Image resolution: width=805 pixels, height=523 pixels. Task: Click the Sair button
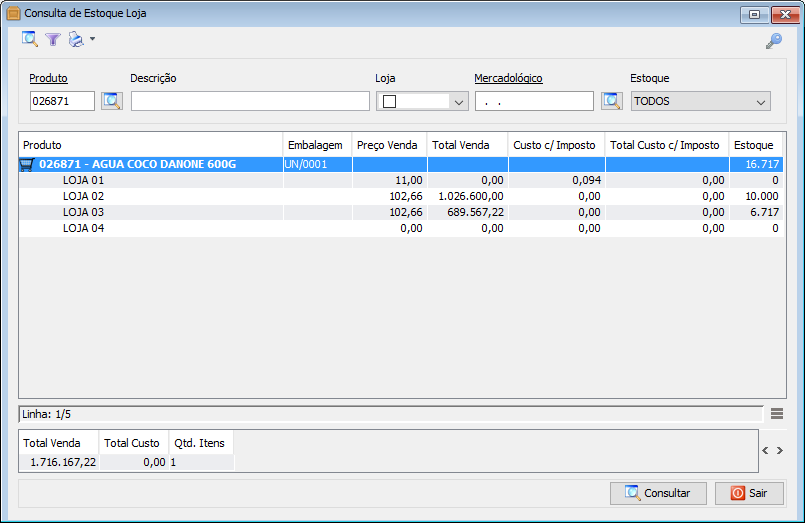pyautogui.click(x=749, y=493)
